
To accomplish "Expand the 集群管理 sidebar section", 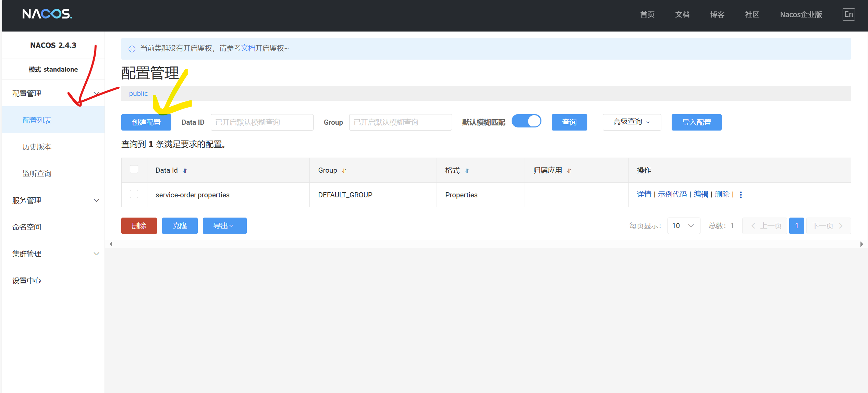I will [x=53, y=254].
